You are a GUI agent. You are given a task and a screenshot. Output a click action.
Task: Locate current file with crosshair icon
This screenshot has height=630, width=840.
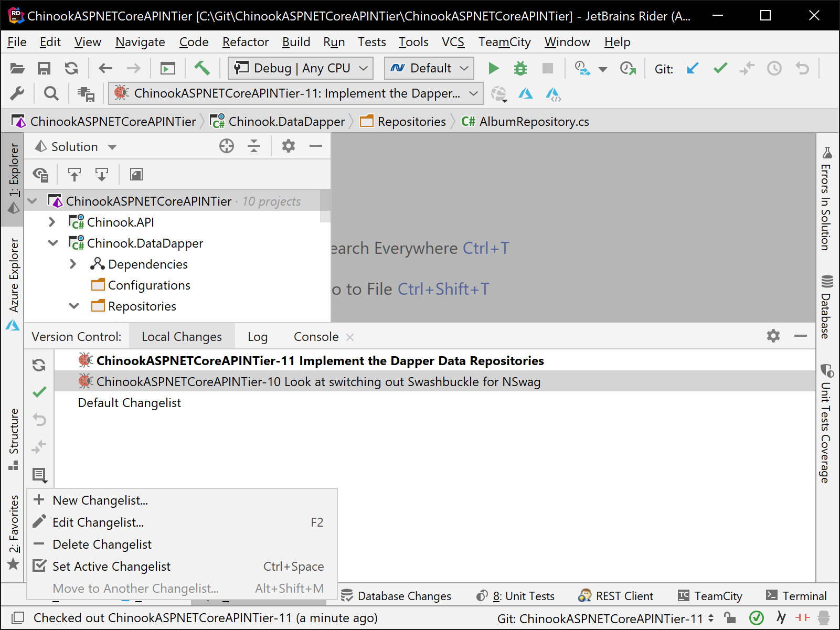coord(227,146)
